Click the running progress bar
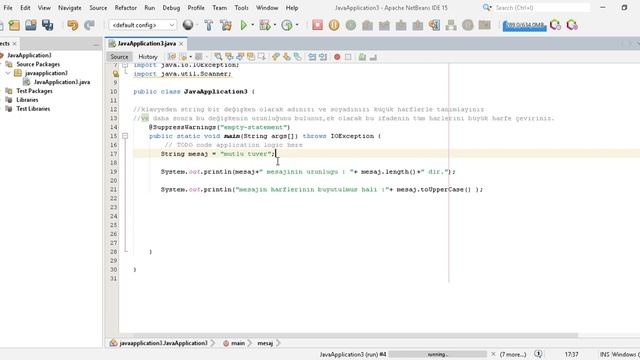 [x=438, y=354]
